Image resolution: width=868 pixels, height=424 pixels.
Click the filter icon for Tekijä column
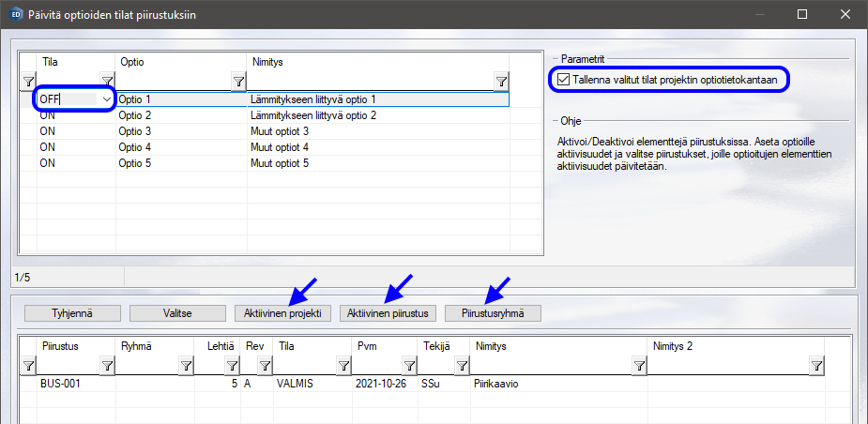pos(462,366)
